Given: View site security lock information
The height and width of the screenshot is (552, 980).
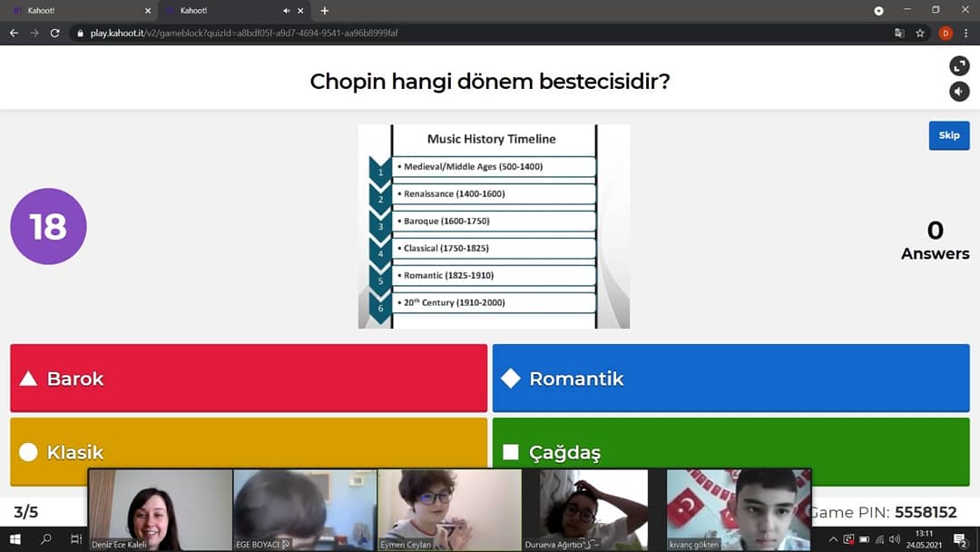Looking at the screenshot, I should (80, 33).
